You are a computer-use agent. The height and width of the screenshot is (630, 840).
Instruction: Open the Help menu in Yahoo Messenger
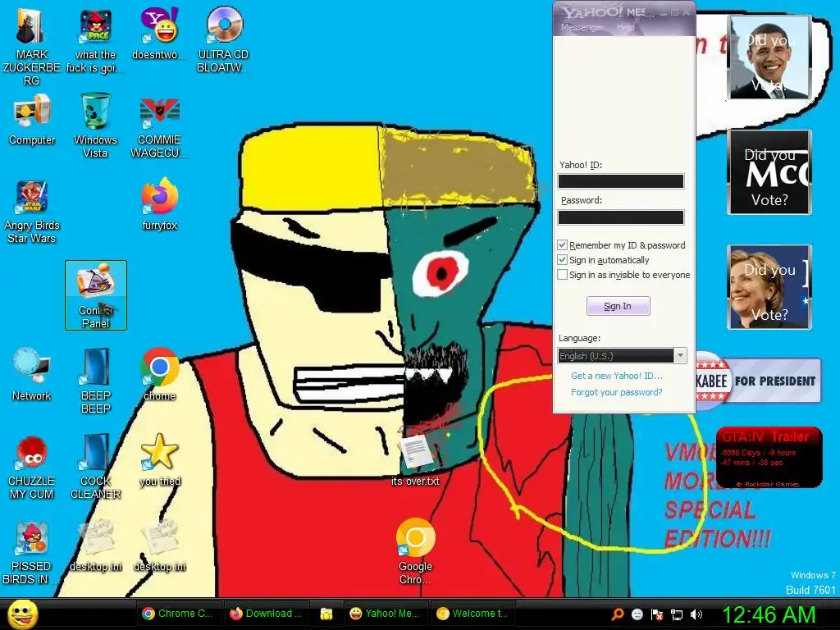pyautogui.click(x=625, y=27)
